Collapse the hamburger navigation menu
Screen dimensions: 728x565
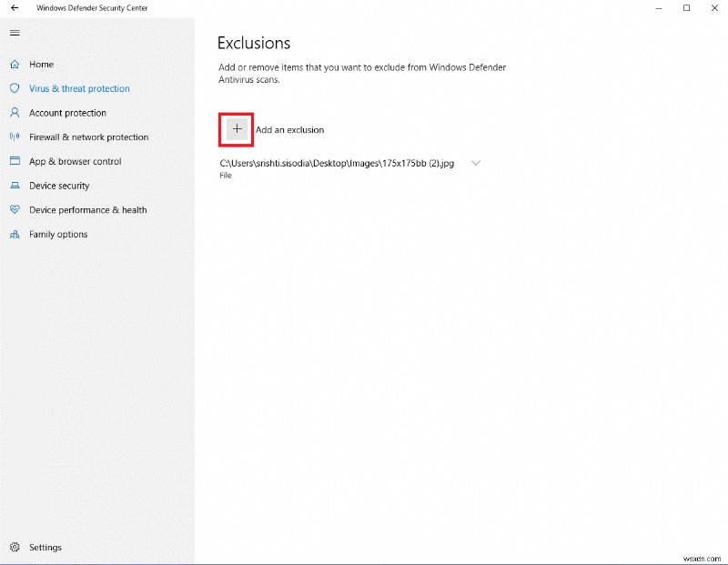(x=14, y=33)
